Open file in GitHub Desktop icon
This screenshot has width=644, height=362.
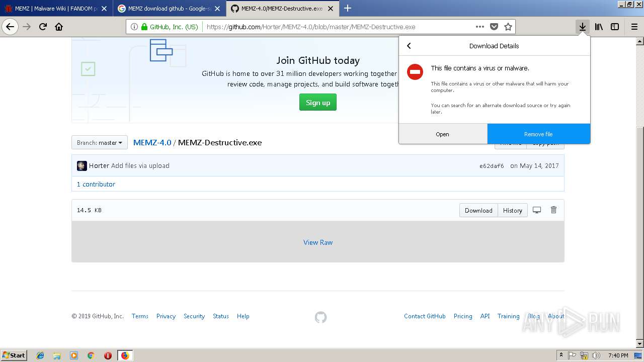pos(537,210)
